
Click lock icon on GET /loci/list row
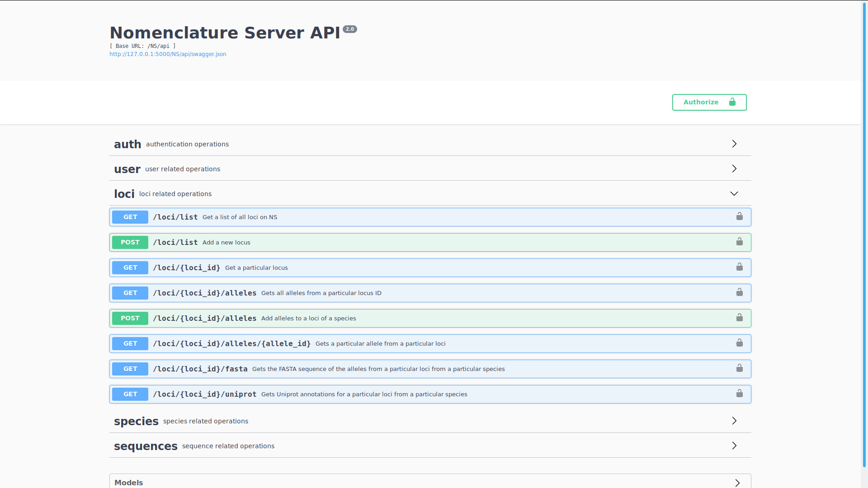click(739, 216)
